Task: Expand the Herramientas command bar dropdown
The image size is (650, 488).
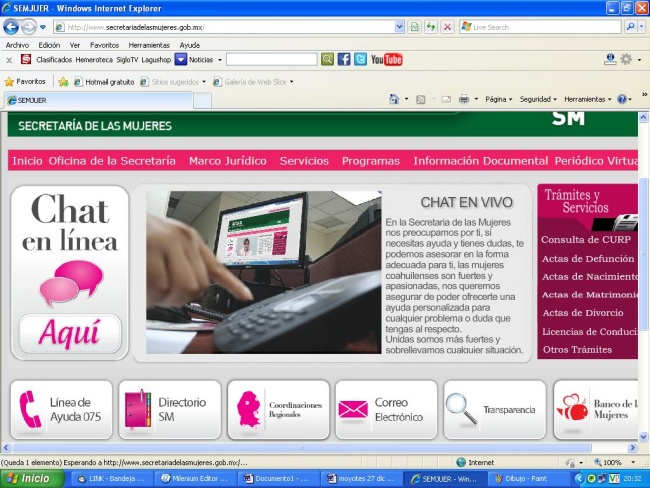Action: (587, 100)
